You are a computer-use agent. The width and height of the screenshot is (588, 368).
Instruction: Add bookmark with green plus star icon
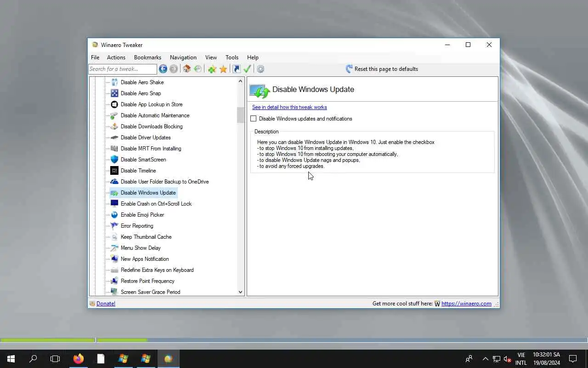(x=212, y=69)
